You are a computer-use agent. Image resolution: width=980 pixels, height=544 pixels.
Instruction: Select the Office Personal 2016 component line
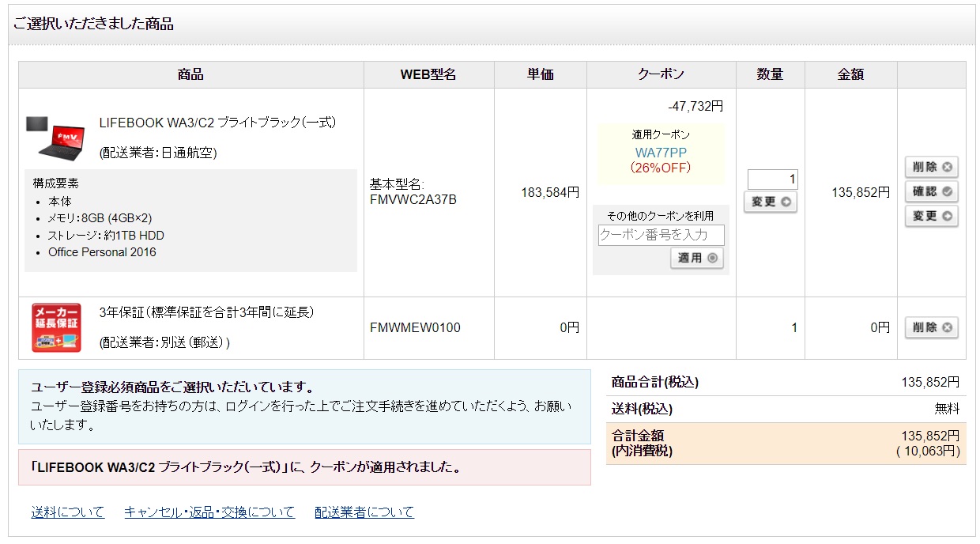[x=103, y=252]
